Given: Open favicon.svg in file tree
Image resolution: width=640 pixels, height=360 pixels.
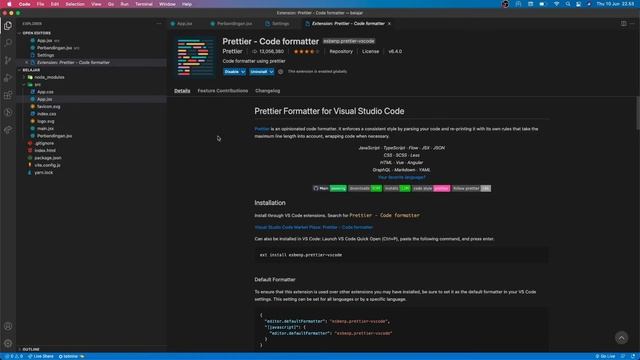Looking at the screenshot, I should [x=48, y=107].
